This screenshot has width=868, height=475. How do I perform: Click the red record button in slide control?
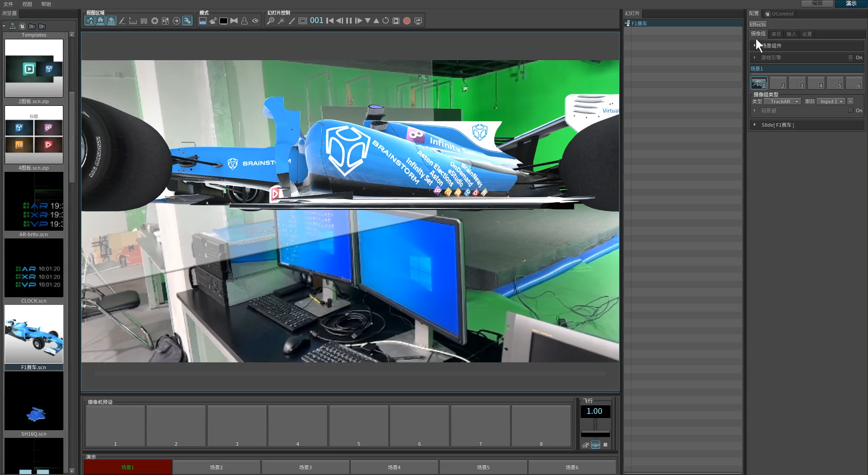pos(407,21)
